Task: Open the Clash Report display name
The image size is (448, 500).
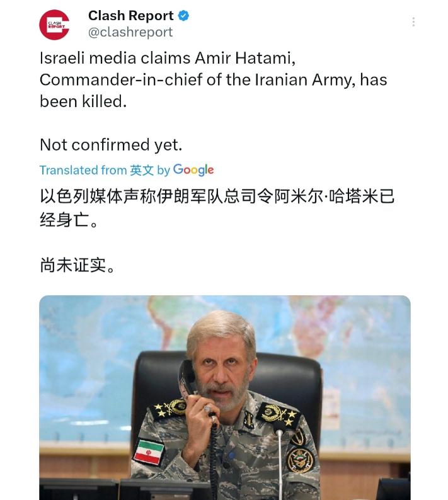Action: coord(131,16)
